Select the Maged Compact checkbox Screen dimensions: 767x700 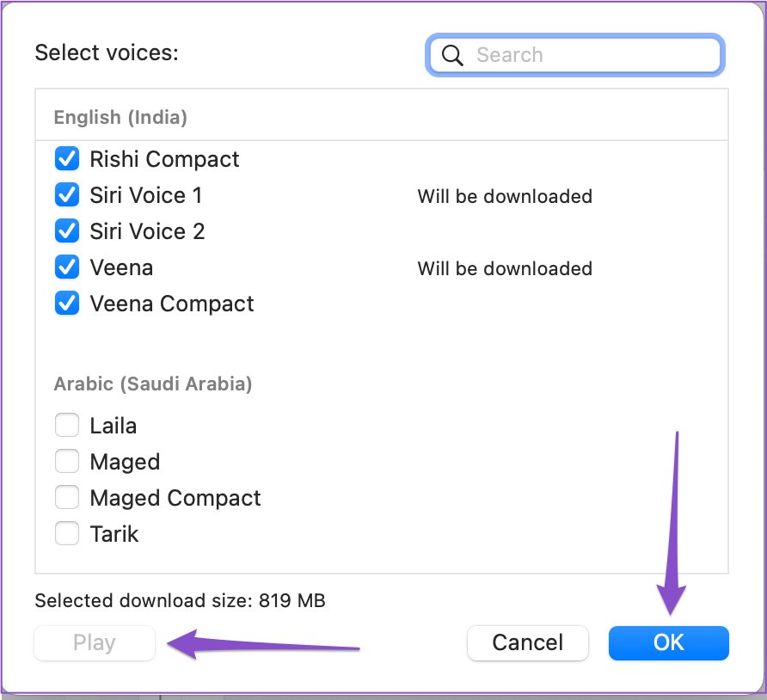(x=67, y=498)
